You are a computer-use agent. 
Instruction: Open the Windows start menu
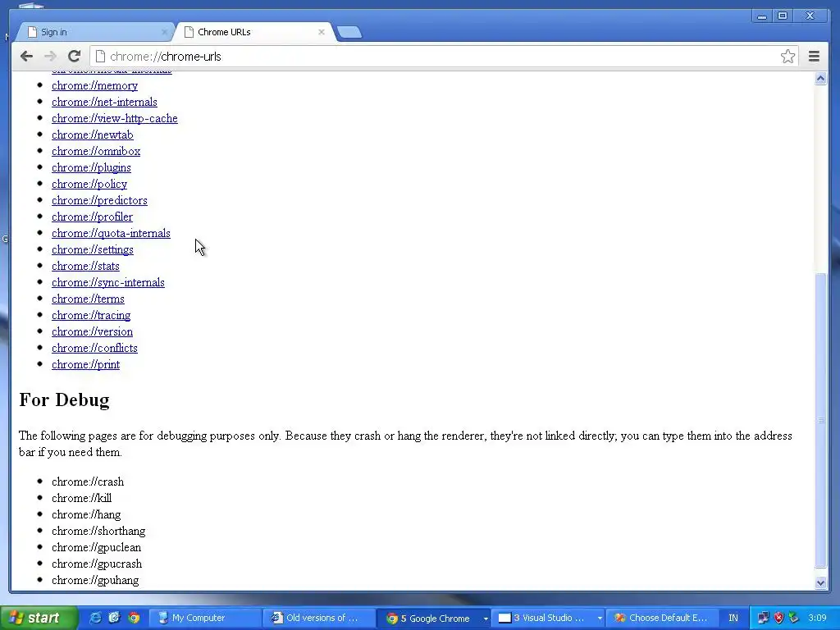point(38,618)
